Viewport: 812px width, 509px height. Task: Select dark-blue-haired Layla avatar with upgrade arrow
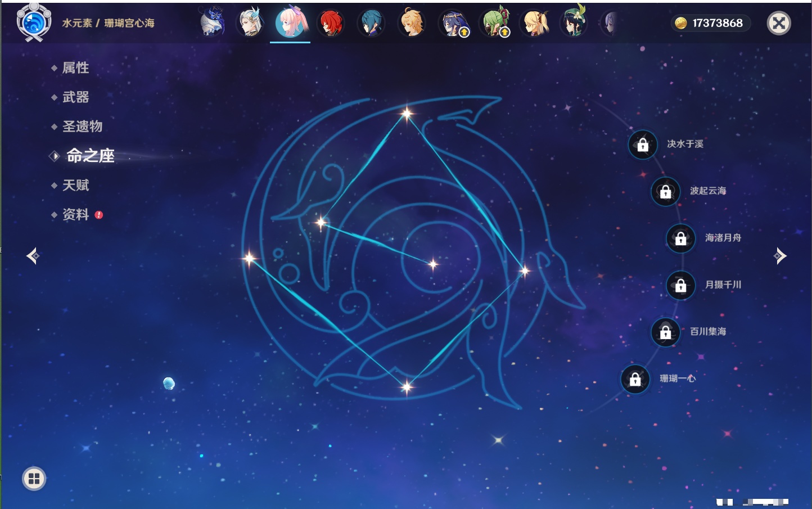(453, 24)
